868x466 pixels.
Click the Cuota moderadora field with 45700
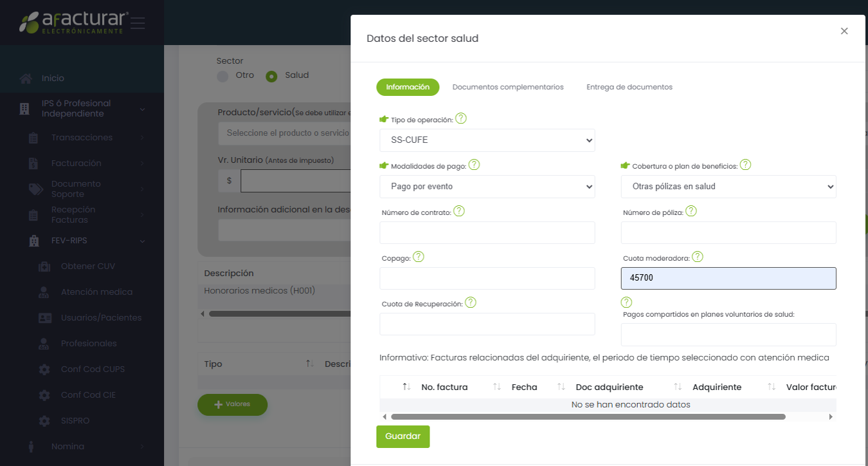(728, 278)
